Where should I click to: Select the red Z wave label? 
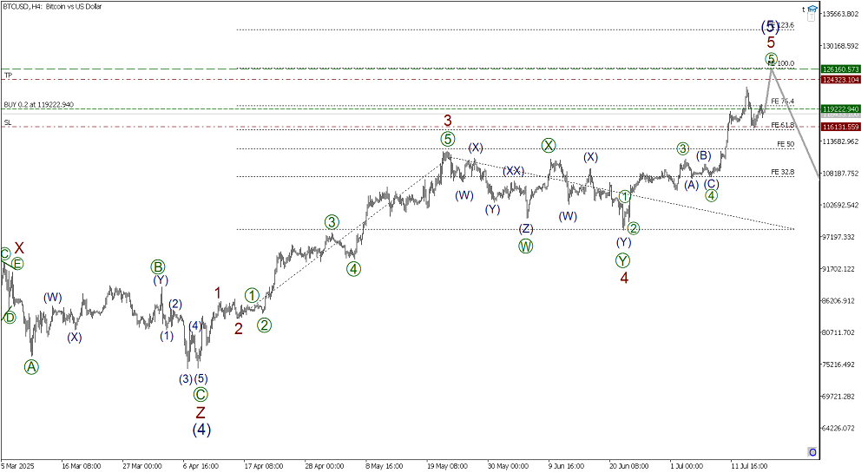click(x=201, y=412)
